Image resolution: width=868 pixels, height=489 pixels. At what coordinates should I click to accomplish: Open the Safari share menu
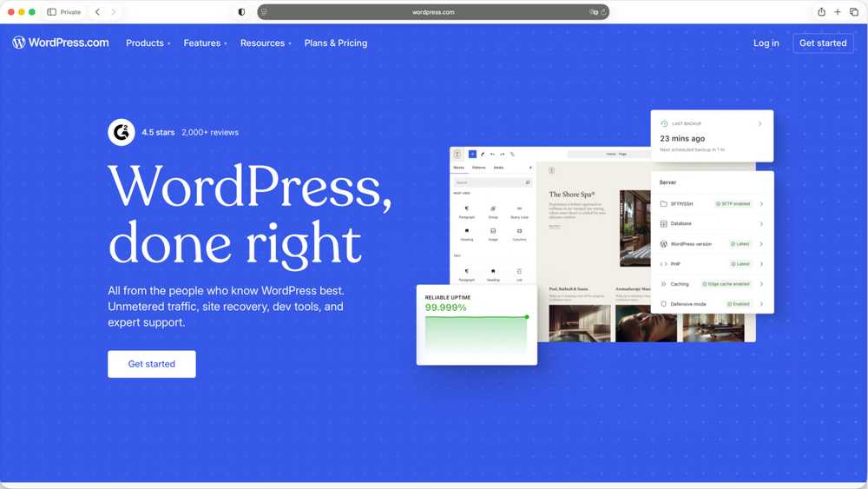tap(821, 11)
